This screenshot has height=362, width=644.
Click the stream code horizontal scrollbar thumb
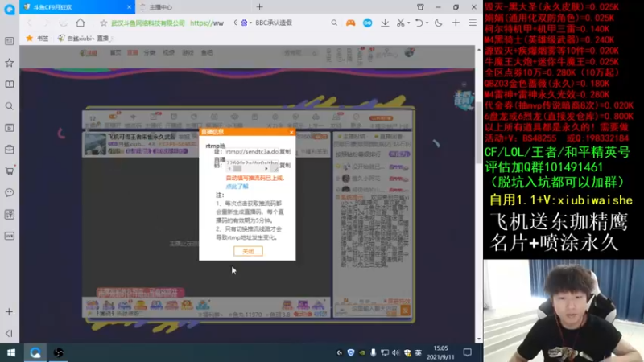tap(237, 169)
